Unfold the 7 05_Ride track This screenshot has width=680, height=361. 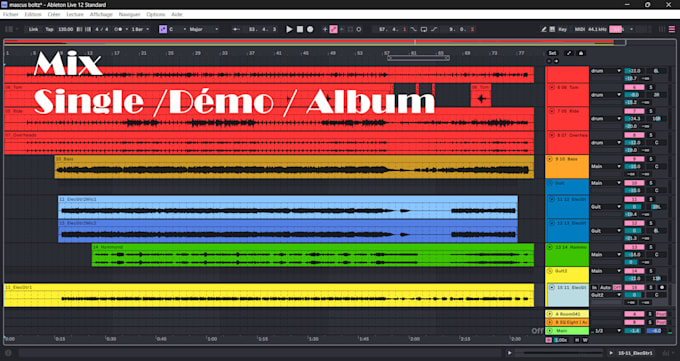pyautogui.click(x=552, y=111)
